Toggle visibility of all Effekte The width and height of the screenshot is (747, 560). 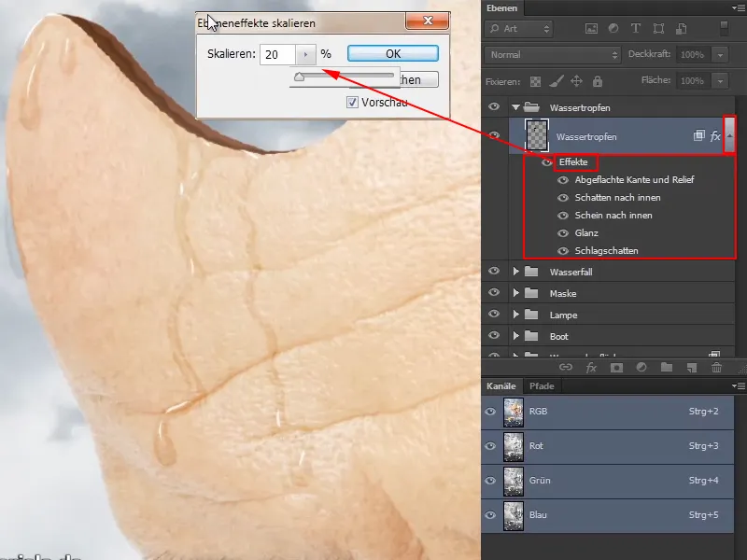(x=546, y=162)
